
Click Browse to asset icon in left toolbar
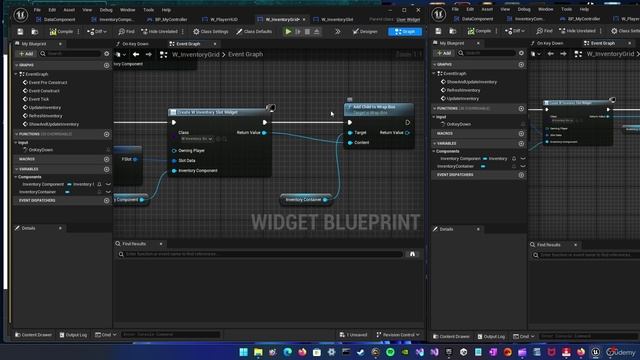(x=35, y=31)
